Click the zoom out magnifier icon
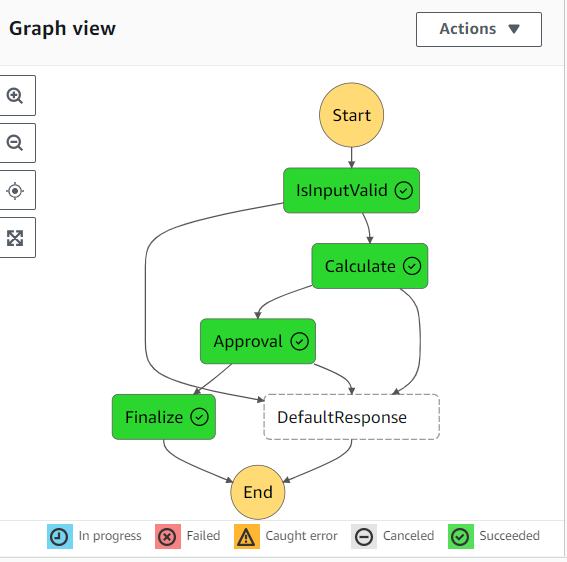Viewport: 567px width, 562px height. [15, 143]
